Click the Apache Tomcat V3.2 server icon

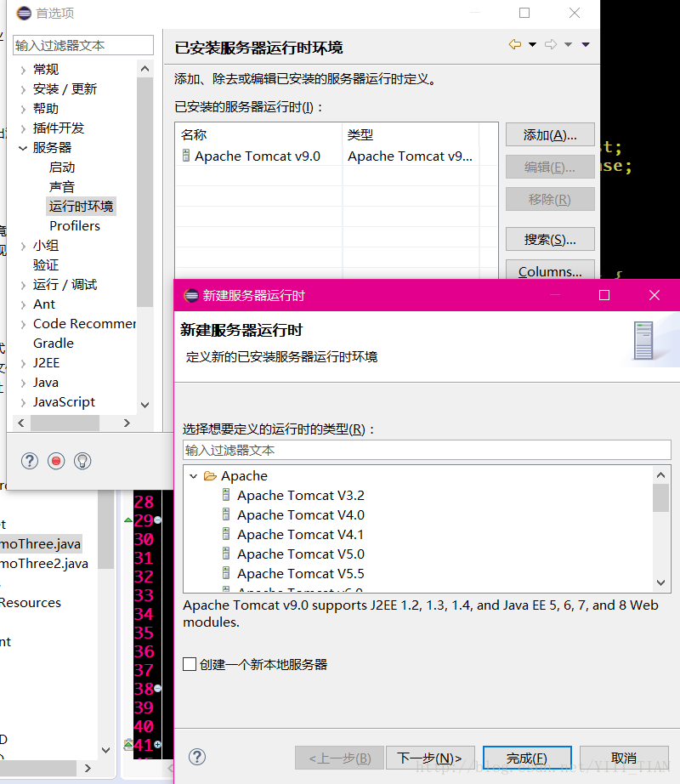coord(226,495)
